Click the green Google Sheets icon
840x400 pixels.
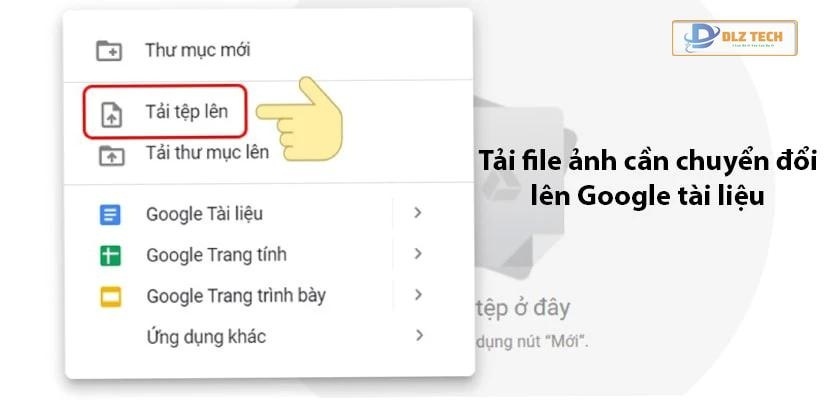coord(110,255)
